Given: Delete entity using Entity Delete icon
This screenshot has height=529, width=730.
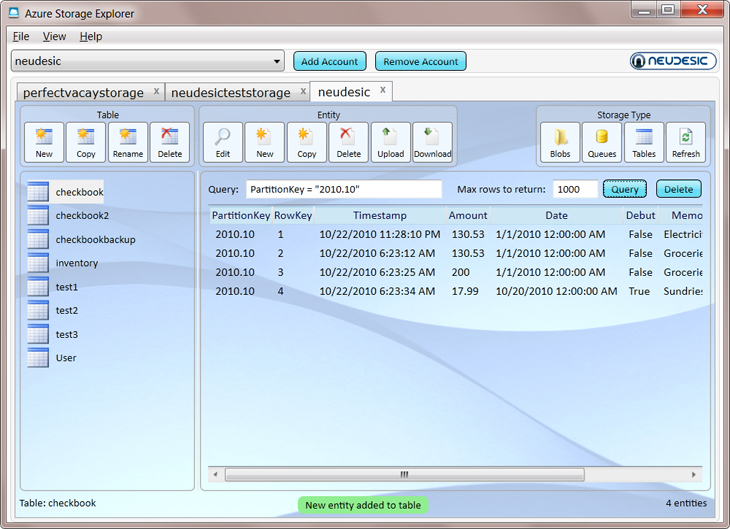Looking at the screenshot, I should pos(348,142).
